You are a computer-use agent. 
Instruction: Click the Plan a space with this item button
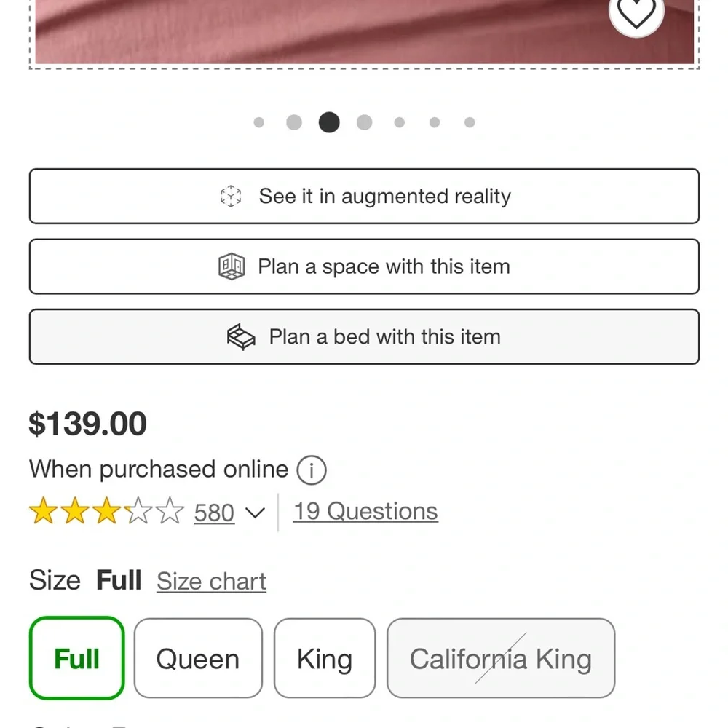364,266
